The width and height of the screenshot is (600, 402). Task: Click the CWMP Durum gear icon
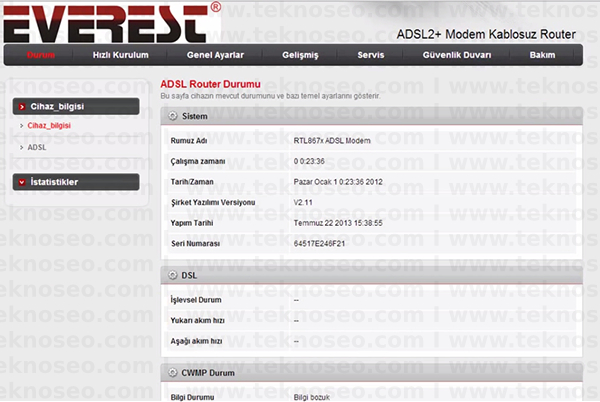pyautogui.click(x=173, y=373)
